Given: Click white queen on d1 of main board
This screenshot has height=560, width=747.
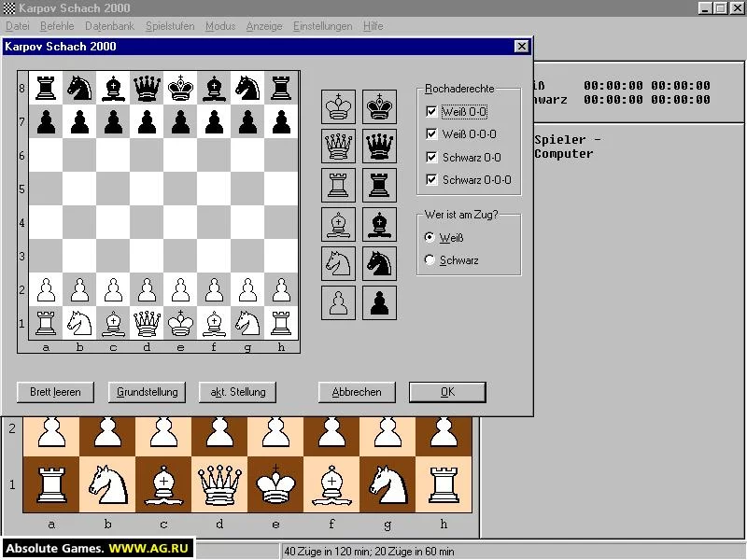Looking at the screenshot, I should 219,484.
